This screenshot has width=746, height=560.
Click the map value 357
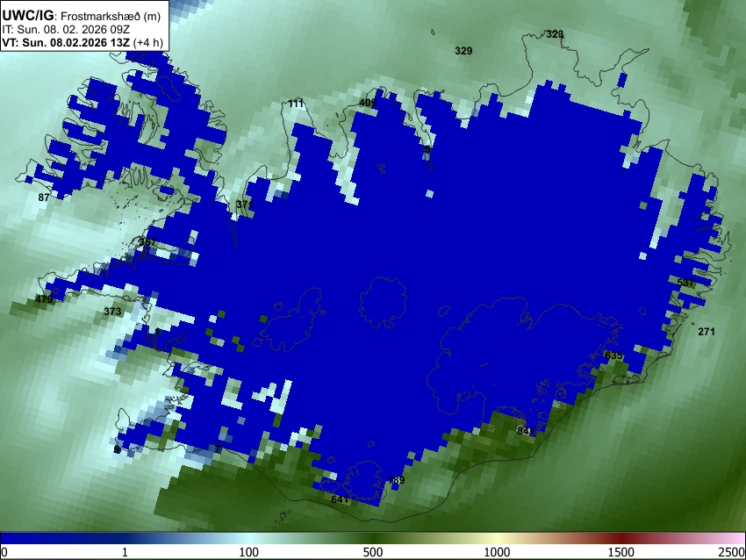[147, 242]
